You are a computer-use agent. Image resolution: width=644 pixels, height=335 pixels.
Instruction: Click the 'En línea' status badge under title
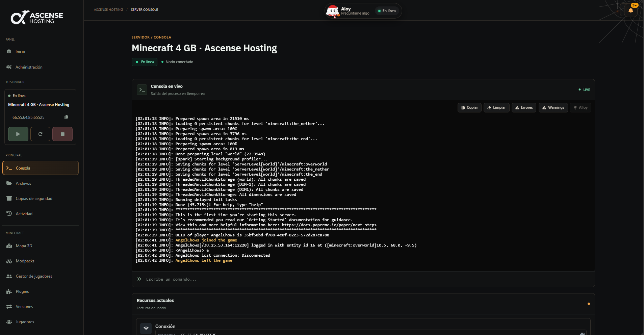145,62
